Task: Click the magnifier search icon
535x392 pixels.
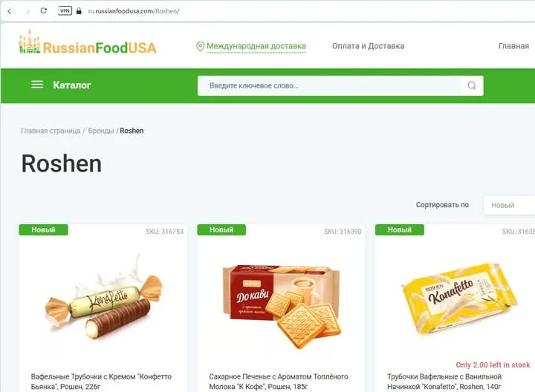Action: 472,85
